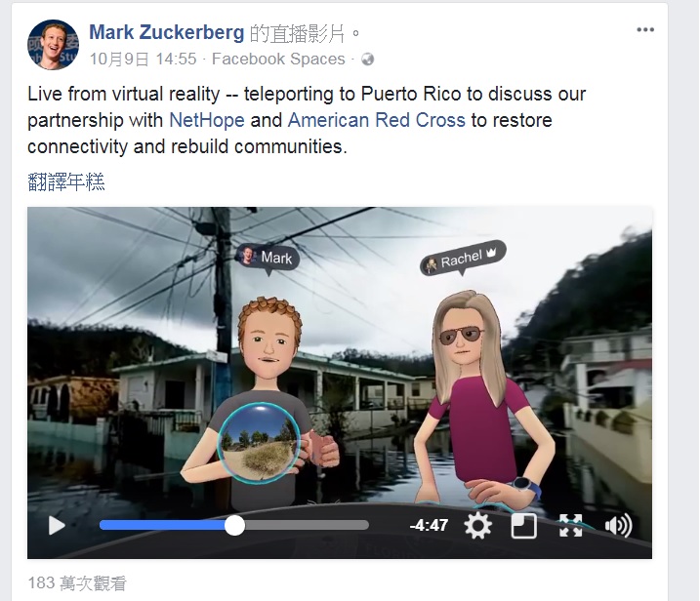Image resolution: width=700 pixels, height=601 pixels.
Task: Open post options three-dot menu
Action: [x=645, y=30]
